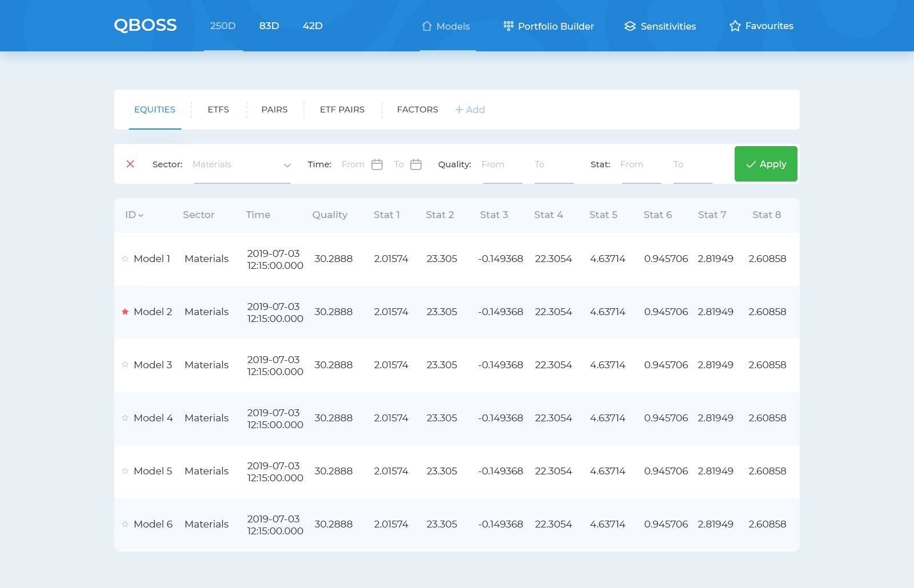Clear filters with the red X icon
Viewport: 914px width, 588px height.
coord(130,164)
